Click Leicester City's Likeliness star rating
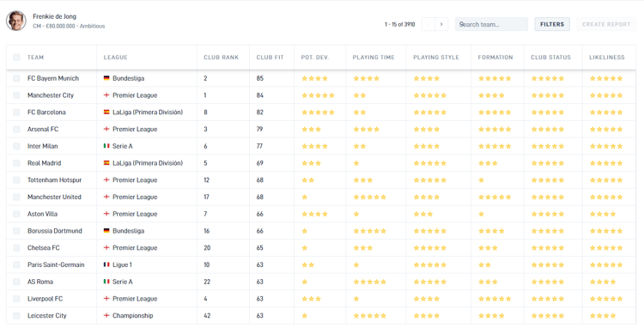Image resolution: width=644 pixels, height=328 pixels. tap(603, 316)
